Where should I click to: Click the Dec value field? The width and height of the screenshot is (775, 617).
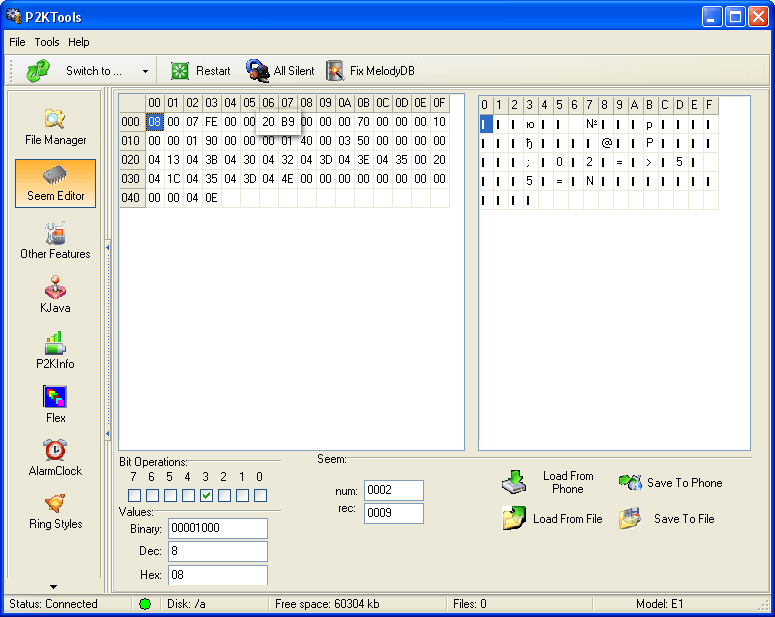coord(218,551)
